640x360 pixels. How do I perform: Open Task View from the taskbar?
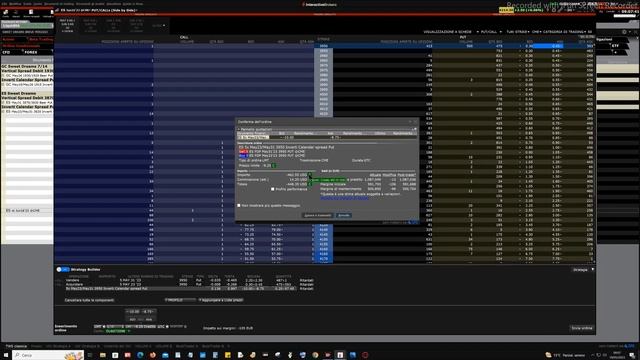pyautogui.click(x=90, y=355)
